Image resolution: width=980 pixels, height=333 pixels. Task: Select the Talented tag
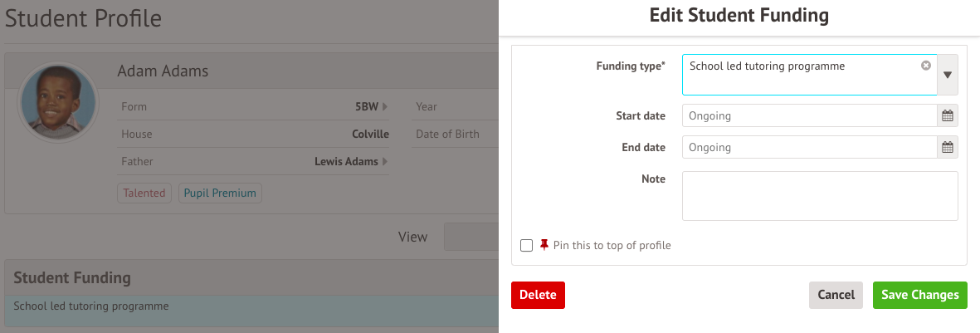click(144, 193)
